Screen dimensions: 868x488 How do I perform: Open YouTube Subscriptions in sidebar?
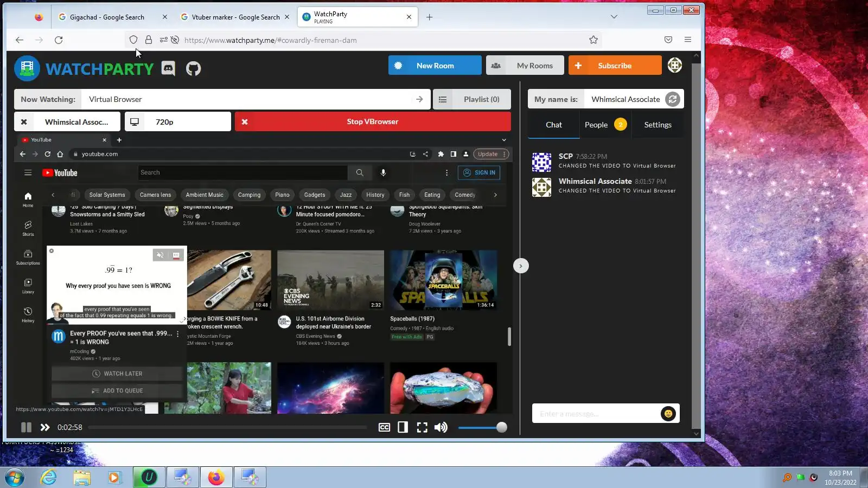(x=28, y=257)
